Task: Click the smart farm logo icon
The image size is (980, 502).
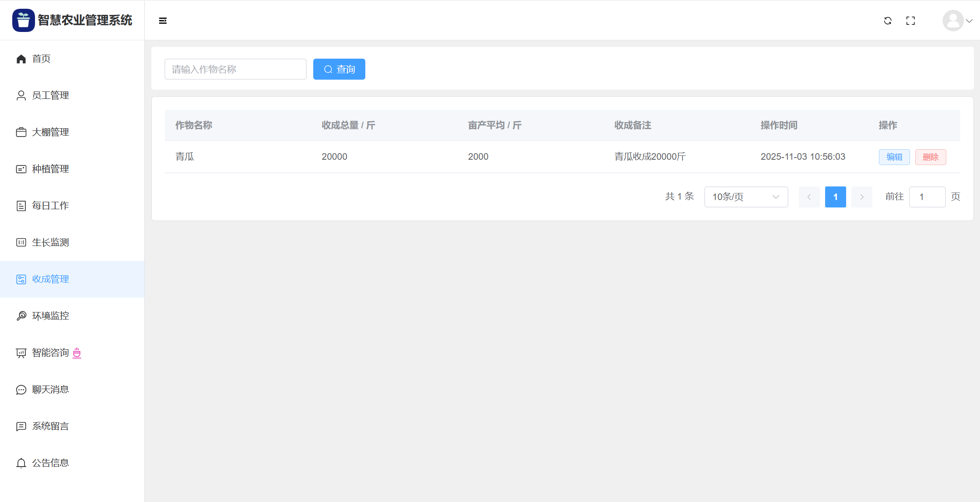Action: click(23, 20)
